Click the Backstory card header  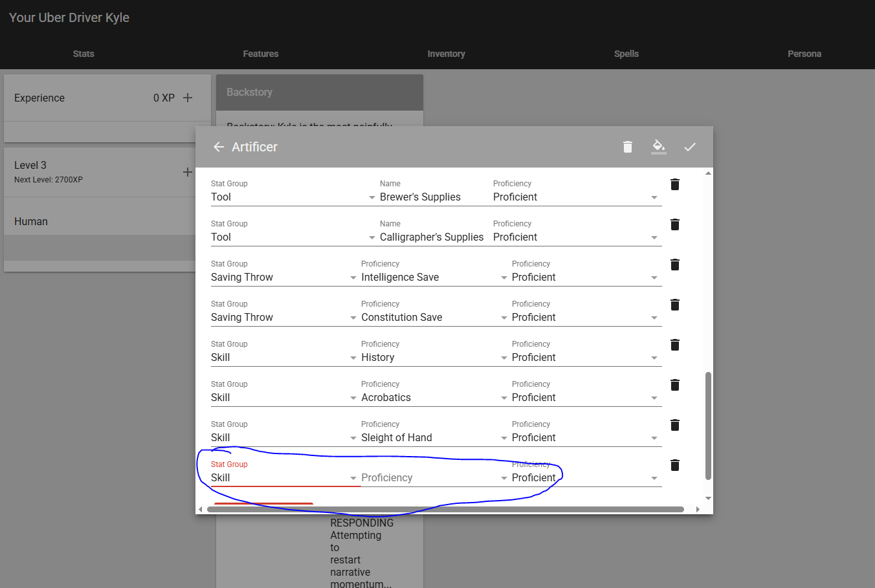click(320, 93)
